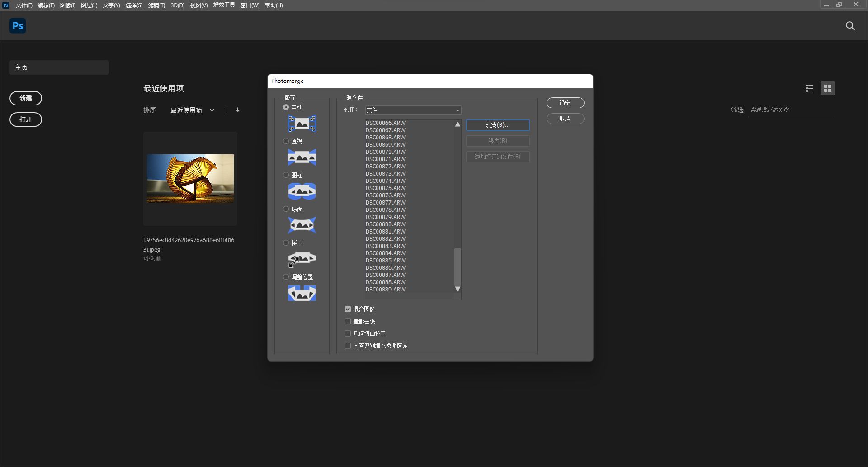Screen dimensions: 868x467
Task: Click the Collage layout preview icon
Action: (x=302, y=259)
